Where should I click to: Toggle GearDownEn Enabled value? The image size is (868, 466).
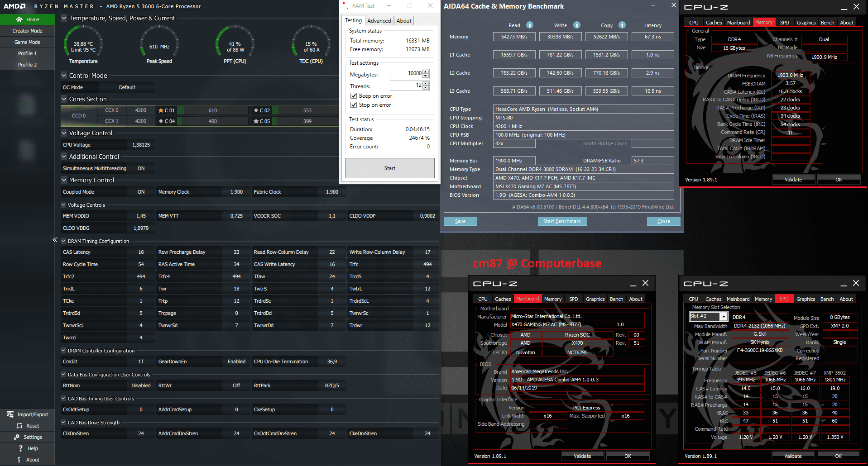click(x=236, y=361)
